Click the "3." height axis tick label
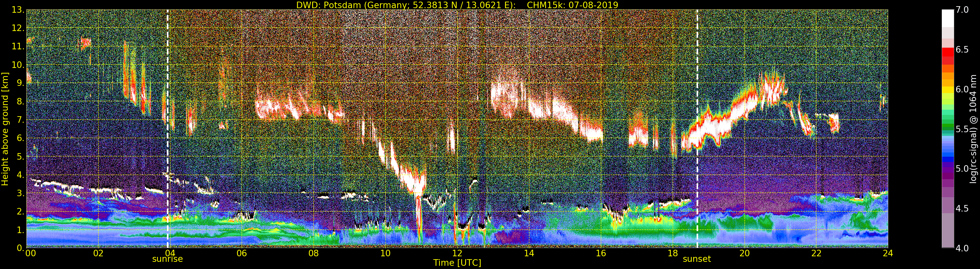Viewport: 980px width, 269px height. 21,193
